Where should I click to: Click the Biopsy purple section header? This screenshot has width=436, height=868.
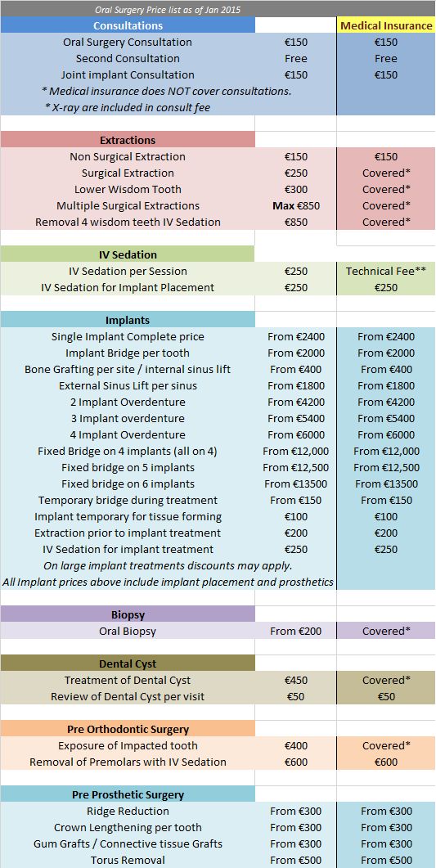[x=128, y=614]
